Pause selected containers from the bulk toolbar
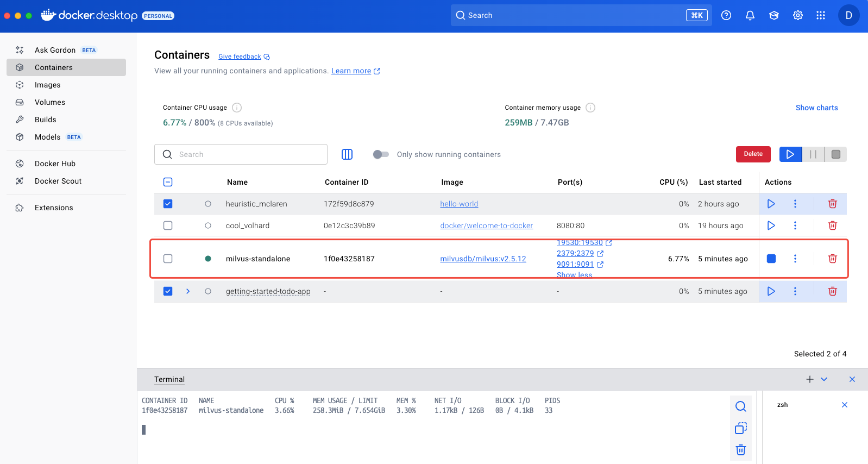868x464 pixels. pos(813,154)
